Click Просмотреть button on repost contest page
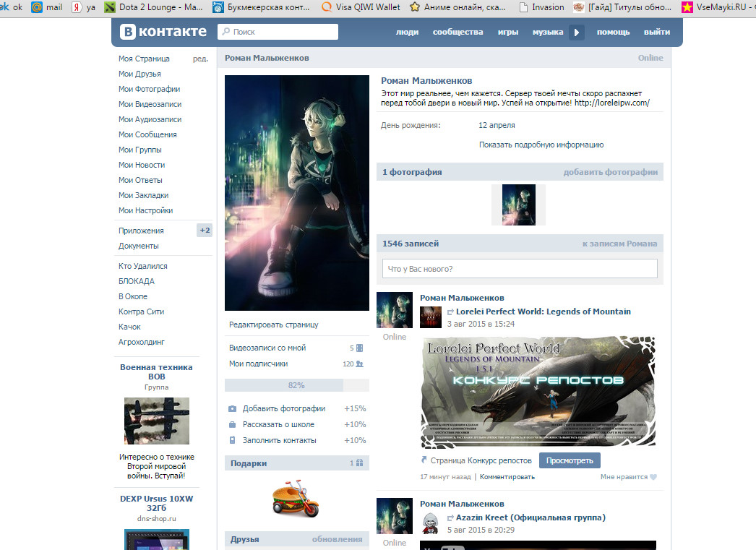Image resolution: width=756 pixels, height=550 pixels. pos(570,460)
